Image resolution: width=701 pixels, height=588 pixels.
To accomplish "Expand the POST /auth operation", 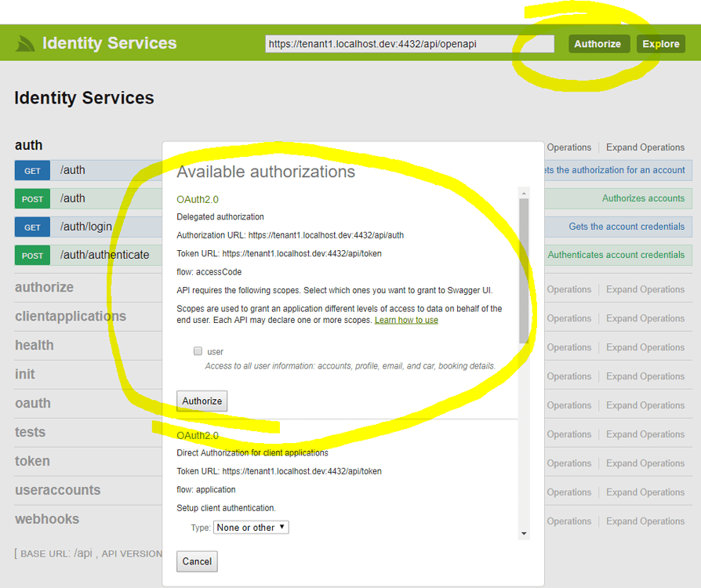I will 73,198.
